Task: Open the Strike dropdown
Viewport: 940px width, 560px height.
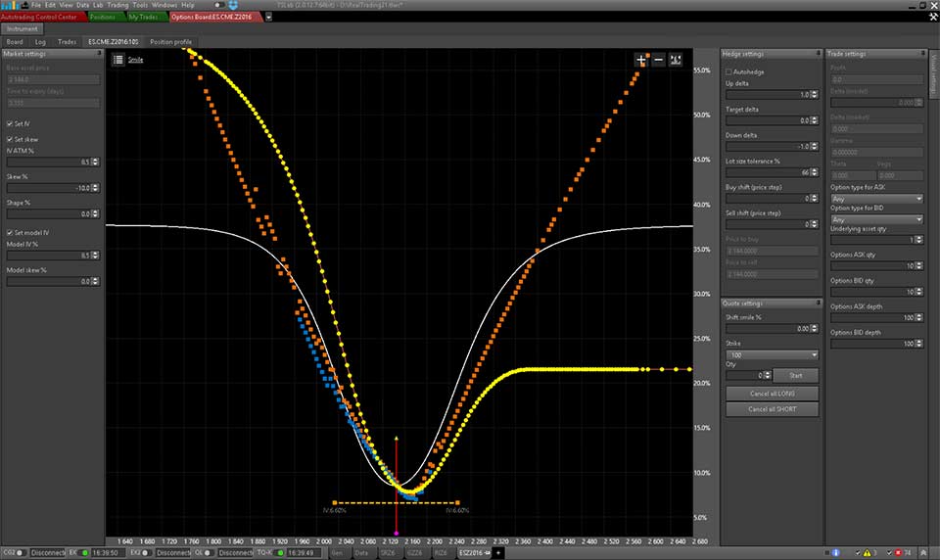Action: [773, 355]
